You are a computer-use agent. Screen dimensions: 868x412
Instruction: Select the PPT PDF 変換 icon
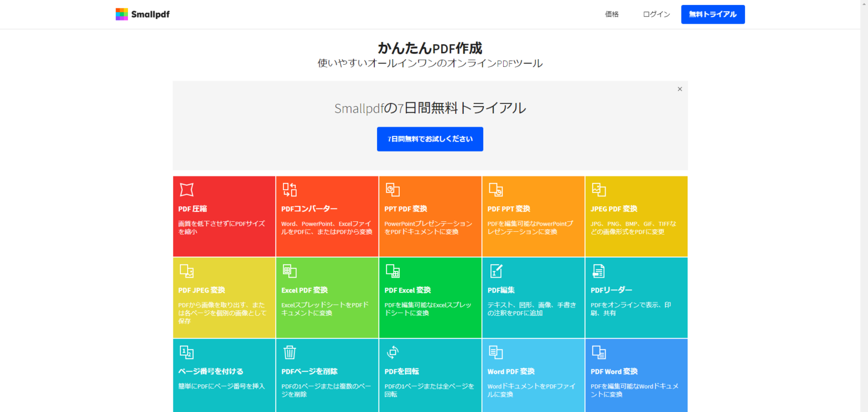pyautogui.click(x=392, y=190)
